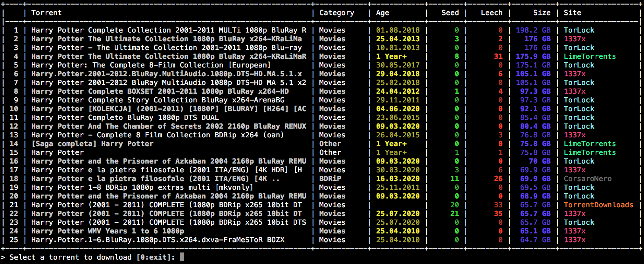The width and height of the screenshot is (644, 264).
Task: Click the 'Seed' column header
Action: tap(450, 13)
